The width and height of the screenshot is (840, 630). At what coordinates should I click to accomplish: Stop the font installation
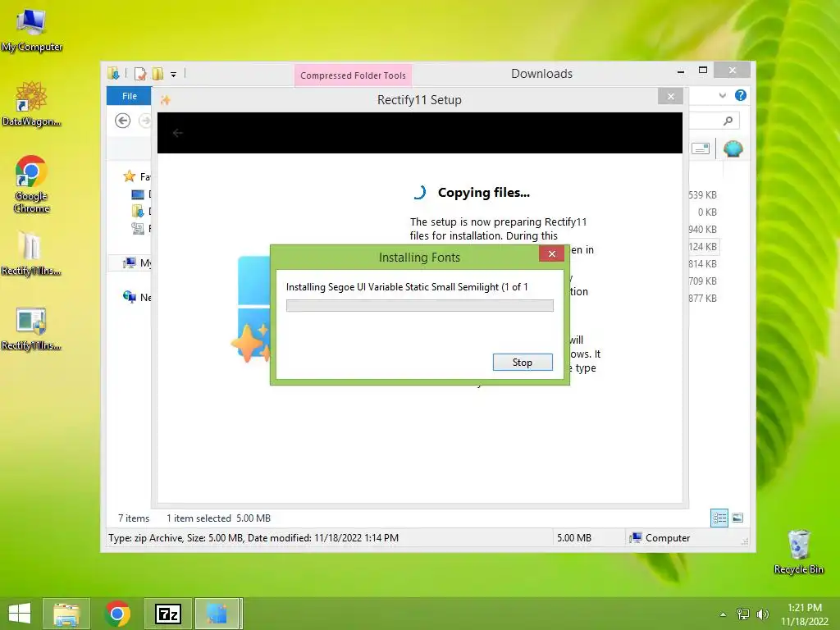point(523,362)
